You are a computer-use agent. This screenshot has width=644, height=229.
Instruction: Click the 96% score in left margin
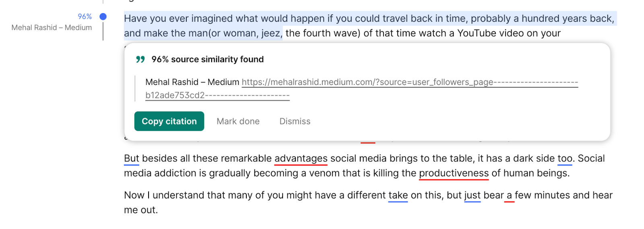point(85,17)
